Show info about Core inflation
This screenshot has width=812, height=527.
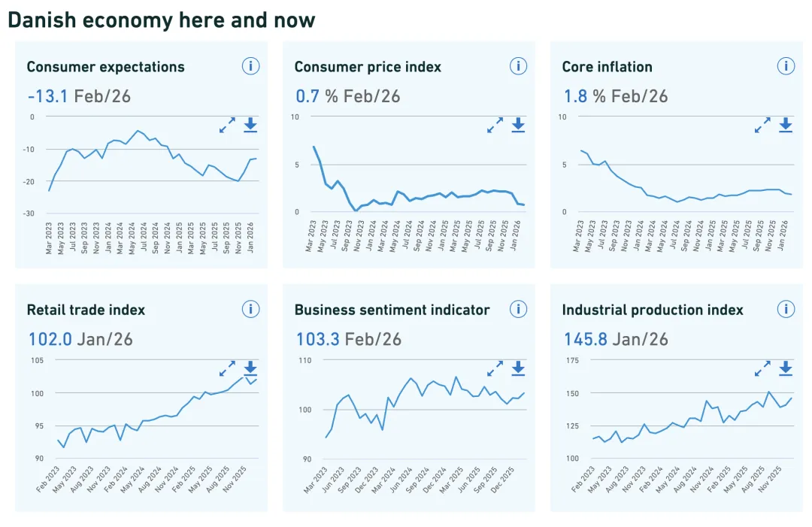(x=786, y=66)
